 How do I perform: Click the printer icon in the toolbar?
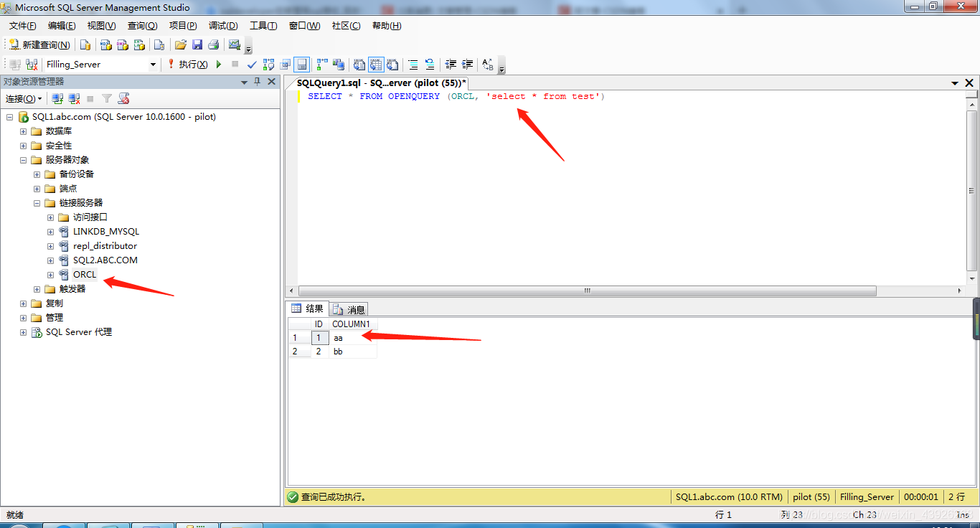point(213,44)
